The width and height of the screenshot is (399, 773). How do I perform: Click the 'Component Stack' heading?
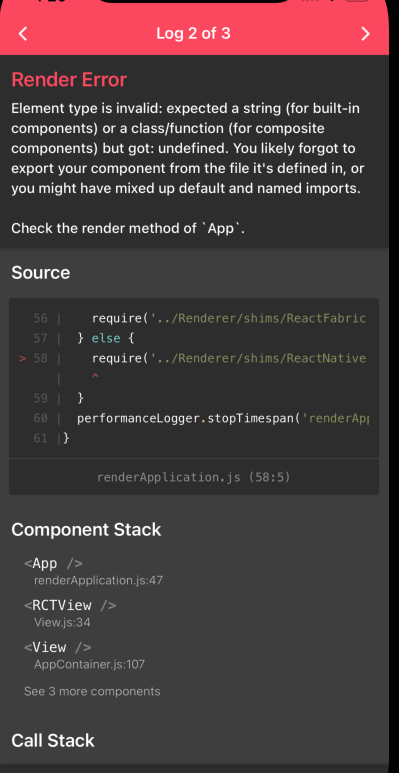[x=86, y=529]
